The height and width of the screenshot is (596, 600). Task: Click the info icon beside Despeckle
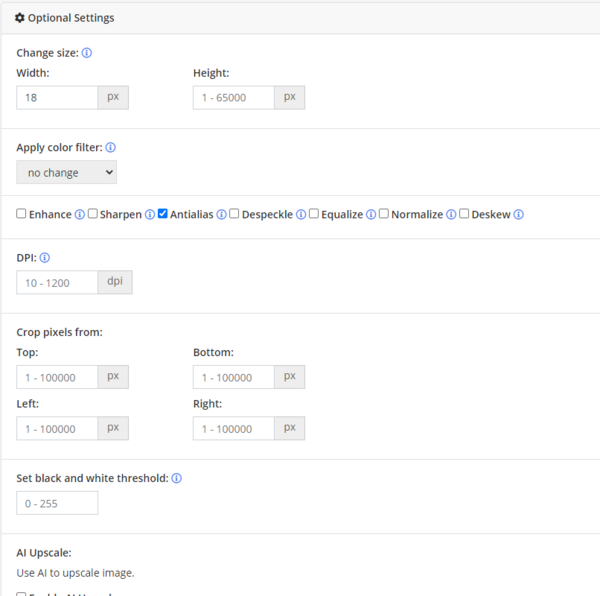pyautogui.click(x=301, y=215)
